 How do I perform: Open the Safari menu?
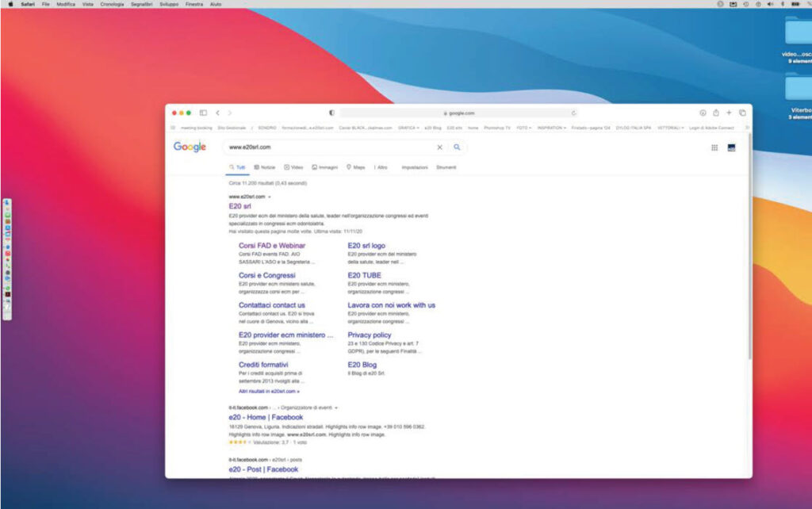point(28,4)
